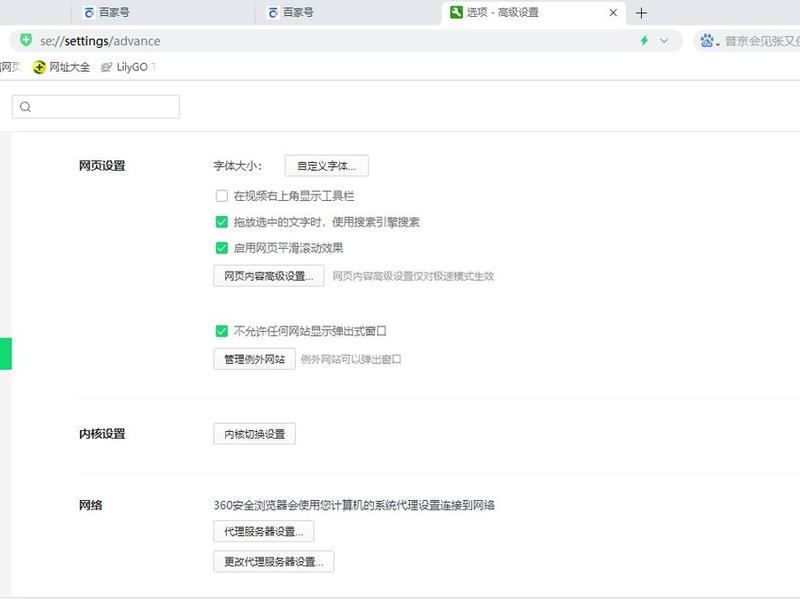Viewport: 800px width, 600px height.
Task: Open 内核切换设置
Action: pos(255,434)
